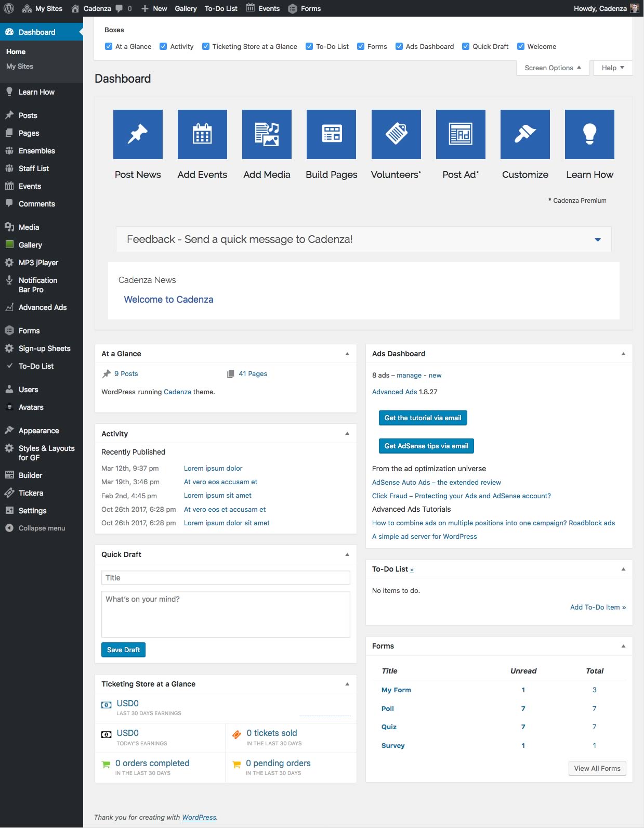644x828 pixels.
Task: Open My Sites in admin bar
Action: [42, 8]
